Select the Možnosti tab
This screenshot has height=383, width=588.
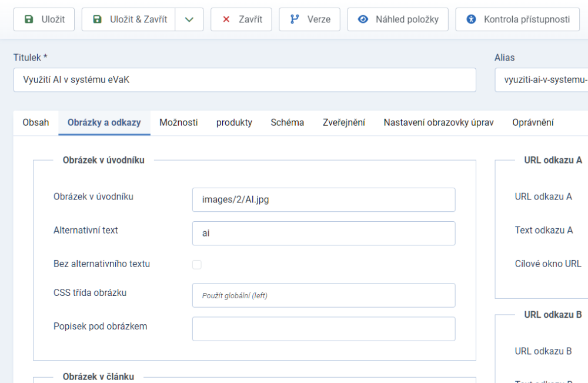[x=178, y=122]
